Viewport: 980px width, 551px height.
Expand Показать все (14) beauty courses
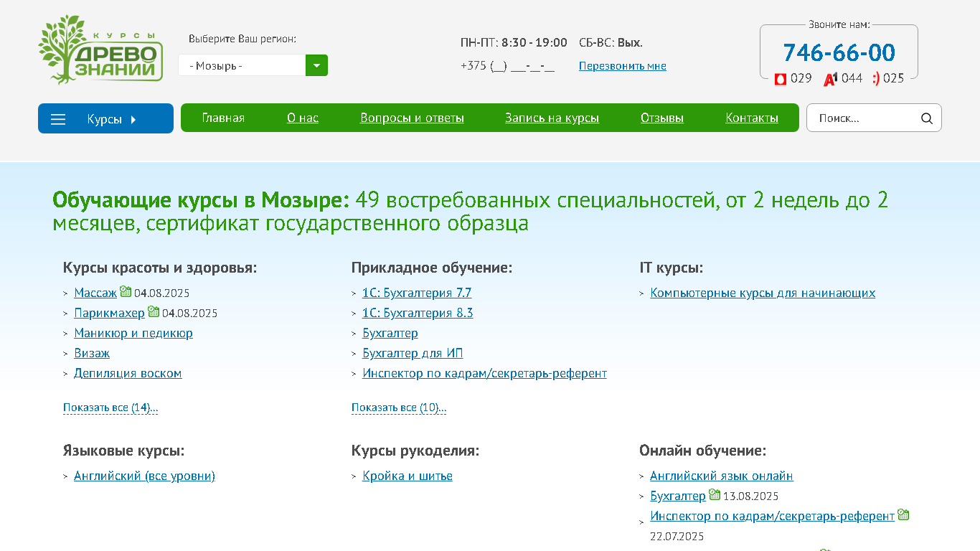[110, 408]
